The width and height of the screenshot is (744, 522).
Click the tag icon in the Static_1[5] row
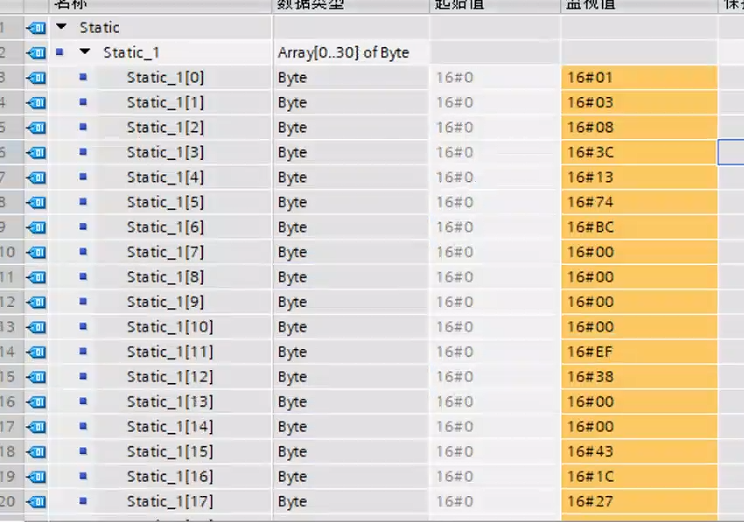click(36, 202)
